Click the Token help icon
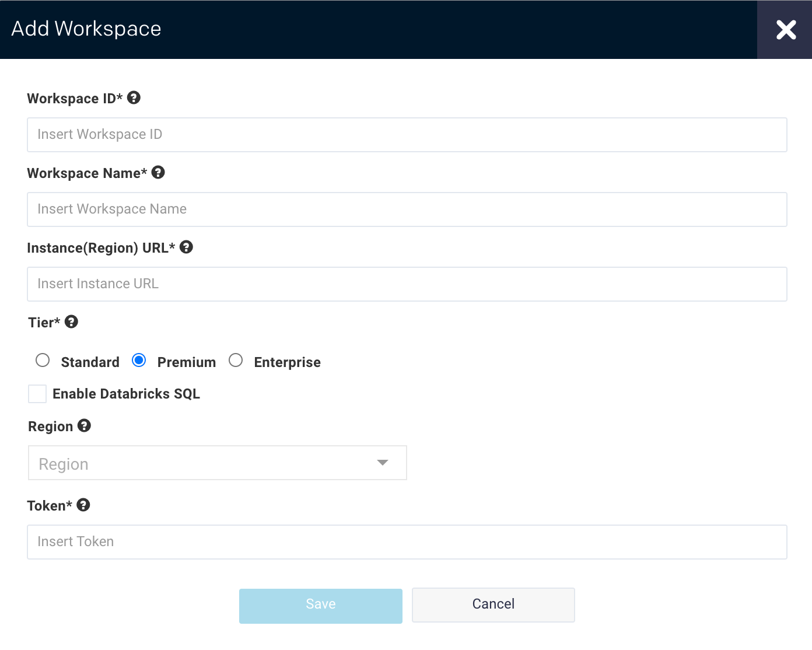 click(83, 505)
